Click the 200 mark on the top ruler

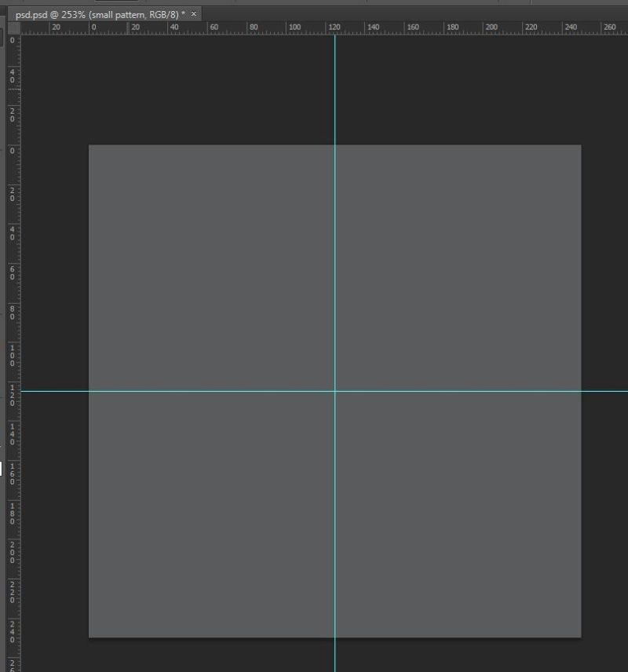coord(491,27)
